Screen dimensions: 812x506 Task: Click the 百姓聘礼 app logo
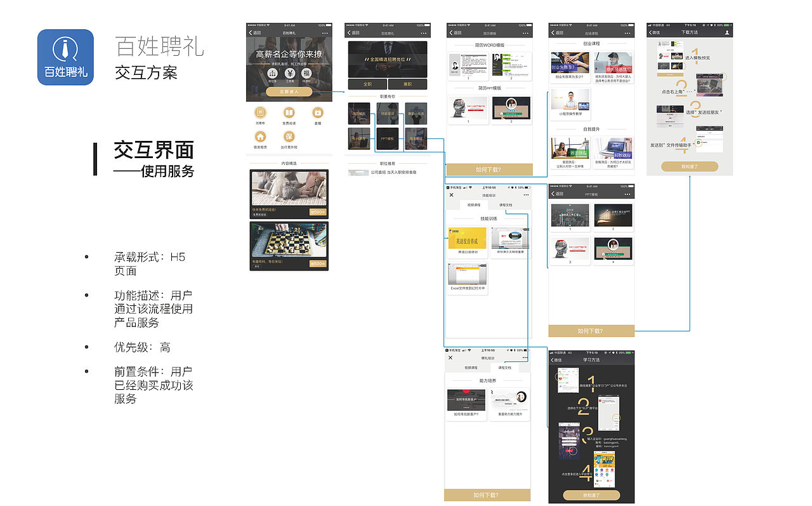click(65, 57)
